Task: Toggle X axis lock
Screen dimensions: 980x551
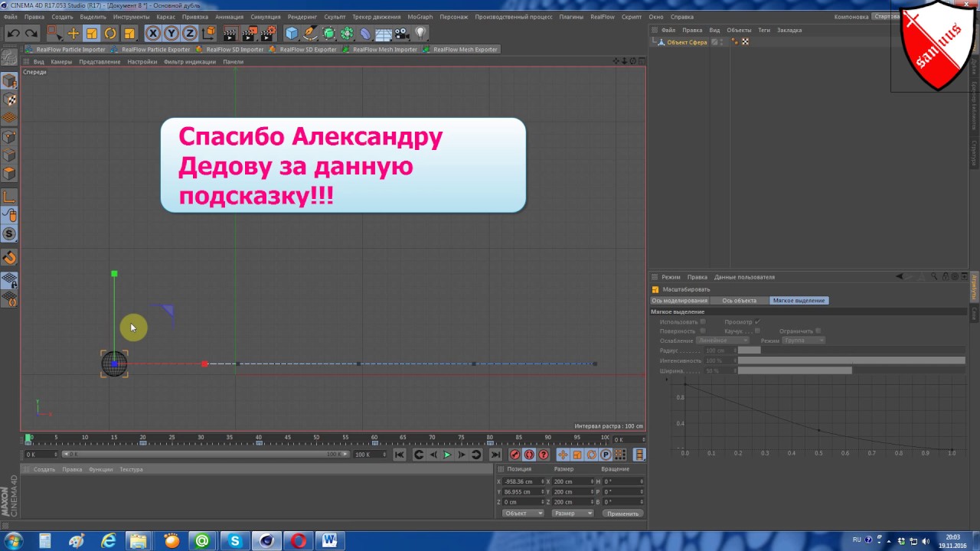Action: pyautogui.click(x=152, y=33)
